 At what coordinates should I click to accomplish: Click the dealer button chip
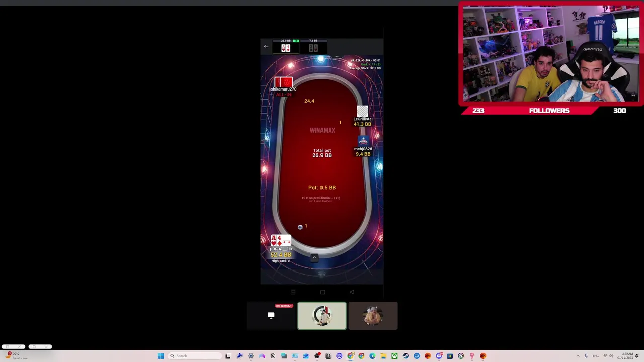[x=300, y=227]
